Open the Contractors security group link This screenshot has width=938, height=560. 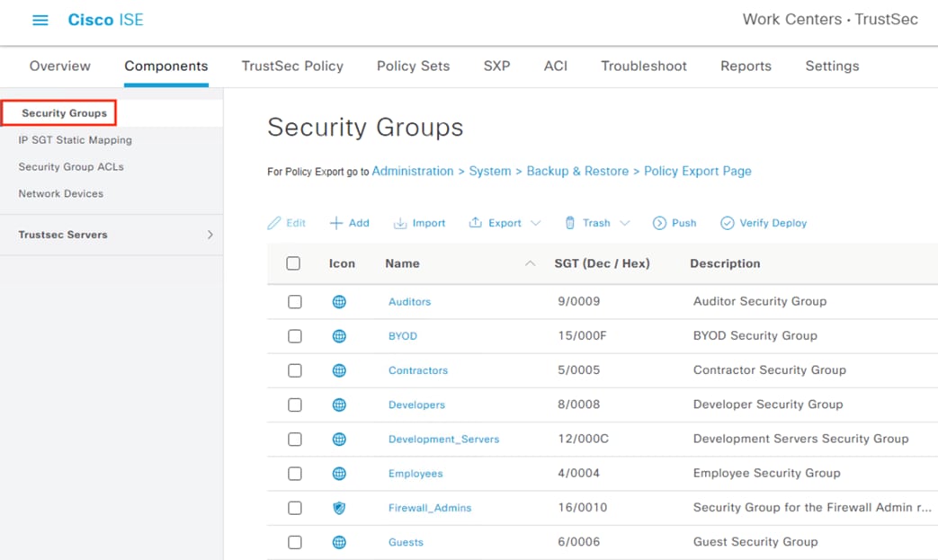[x=418, y=370]
